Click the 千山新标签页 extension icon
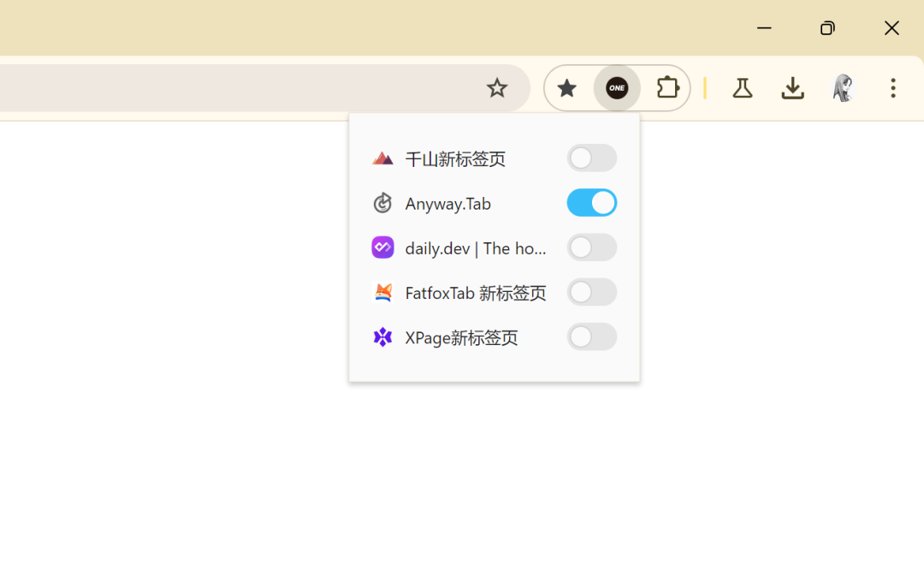The image size is (924, 572). point(382,158)
